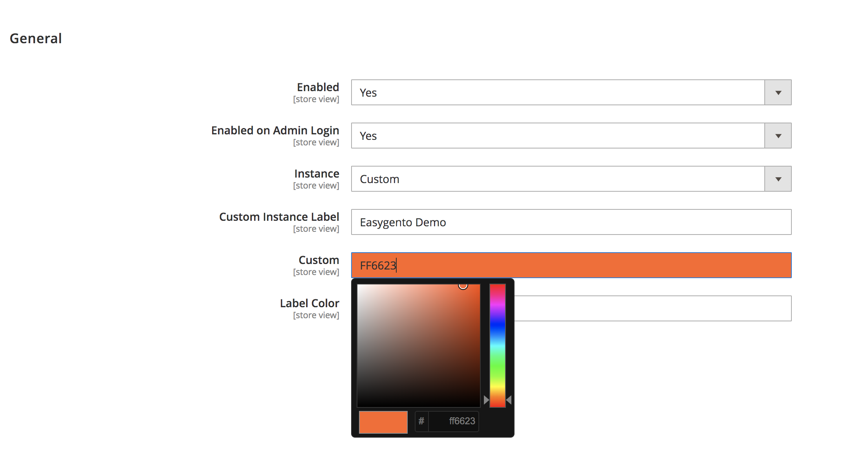This screenshot has width=868, height=462.
Task: Click the # symbol in color picker
Action: coord(421,421)
